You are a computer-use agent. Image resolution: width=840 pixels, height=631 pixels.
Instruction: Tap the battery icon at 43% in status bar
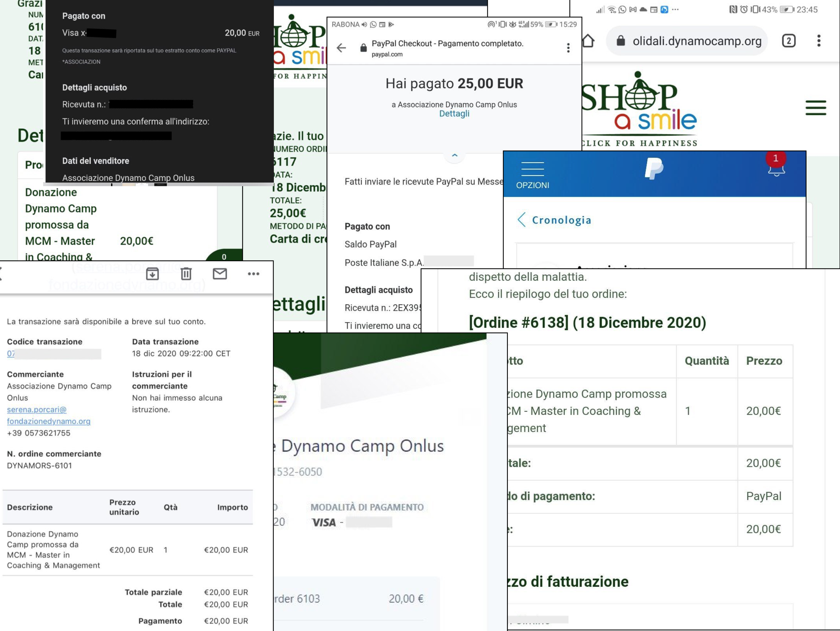787,9
